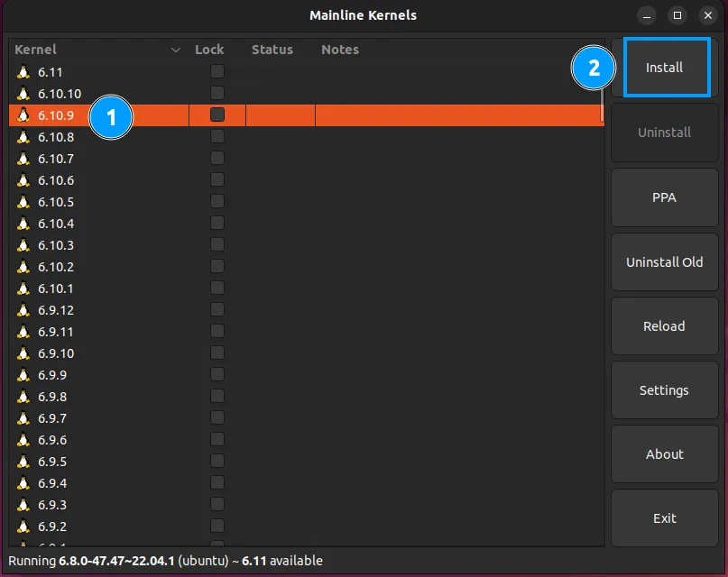Viewport: 728px width, 577px height.
Task: Click the Tux icon for kernel 6.9.11
Action: pyautogui.click(x=23, y=332)
